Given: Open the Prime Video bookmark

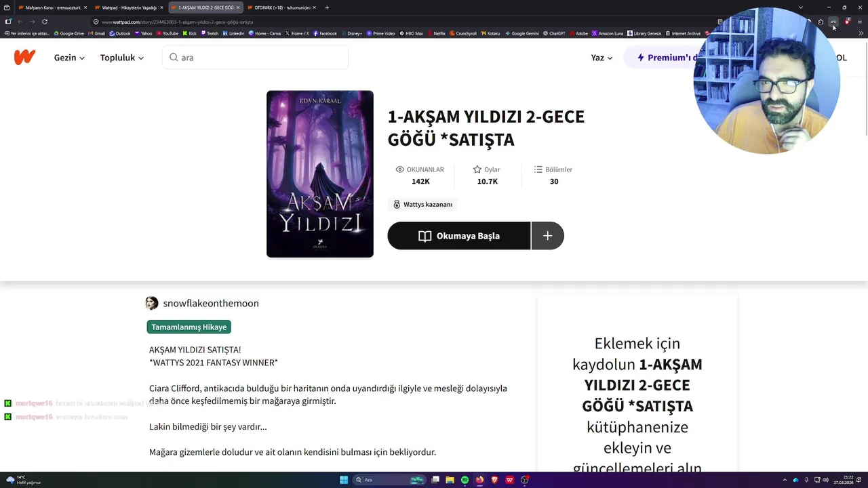Looking at the screenshot, I should coord(381,33).
